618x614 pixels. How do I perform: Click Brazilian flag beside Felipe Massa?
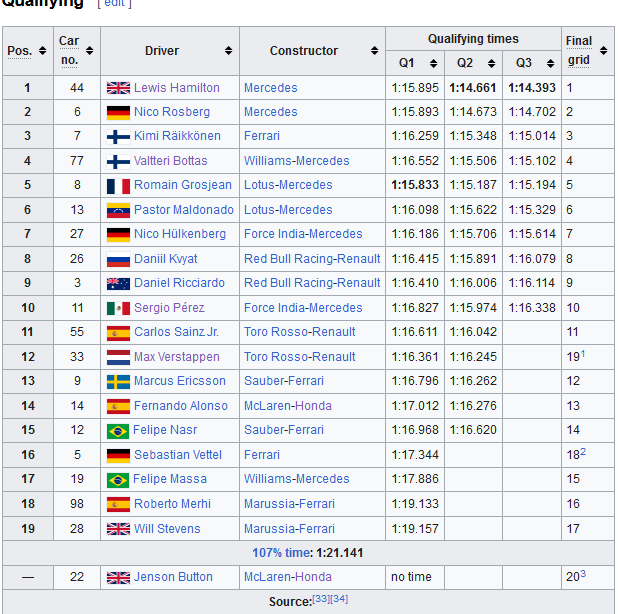coord(118,480)
